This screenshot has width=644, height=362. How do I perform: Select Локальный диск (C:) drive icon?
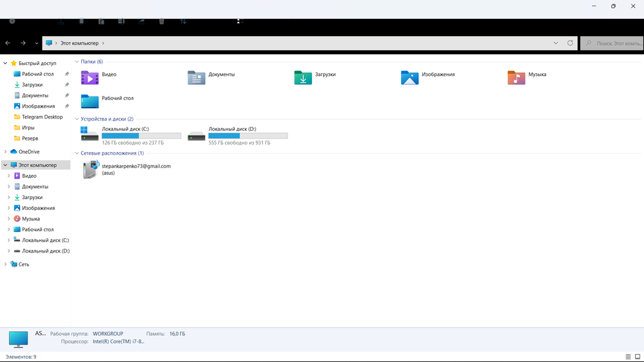click(x=90, y=134)
